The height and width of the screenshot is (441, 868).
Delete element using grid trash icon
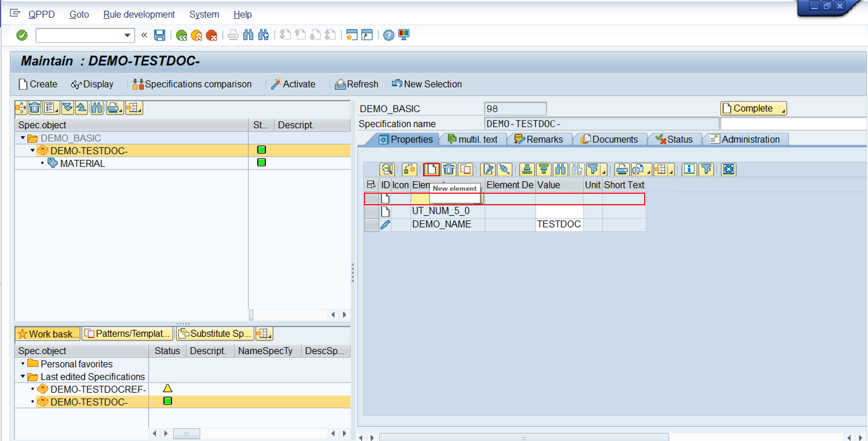[x=448, y=170]
